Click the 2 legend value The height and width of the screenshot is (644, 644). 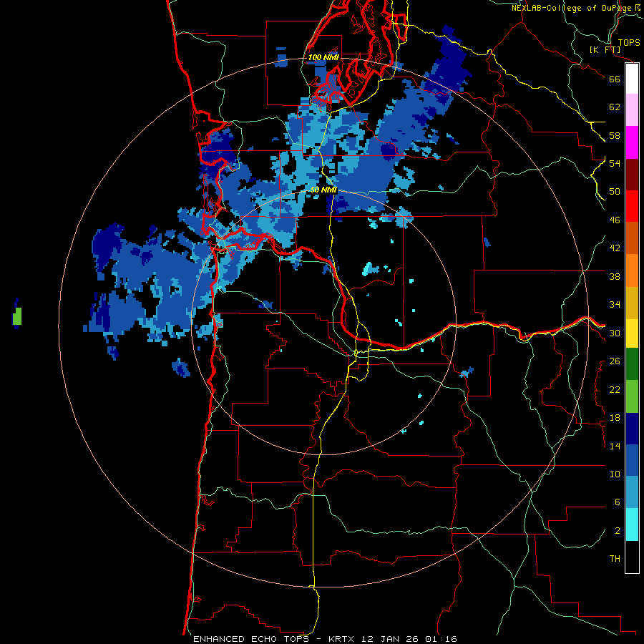[618, 531]
